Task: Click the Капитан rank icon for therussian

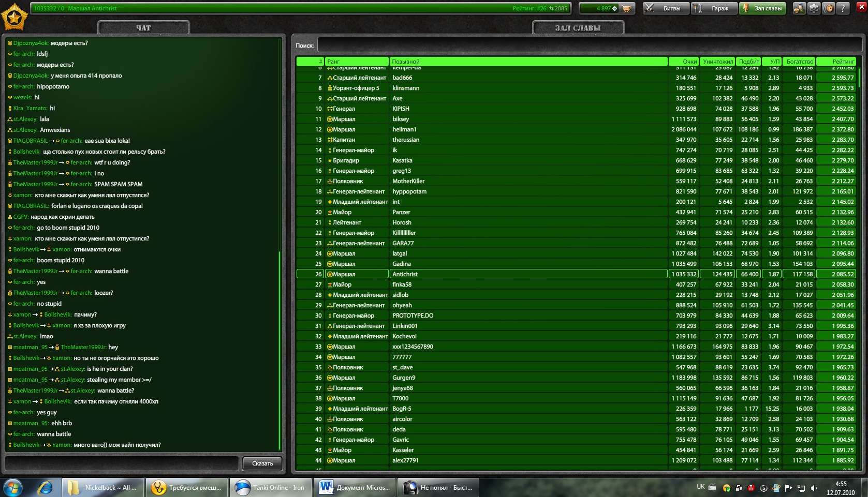Action: click(330, 140)
